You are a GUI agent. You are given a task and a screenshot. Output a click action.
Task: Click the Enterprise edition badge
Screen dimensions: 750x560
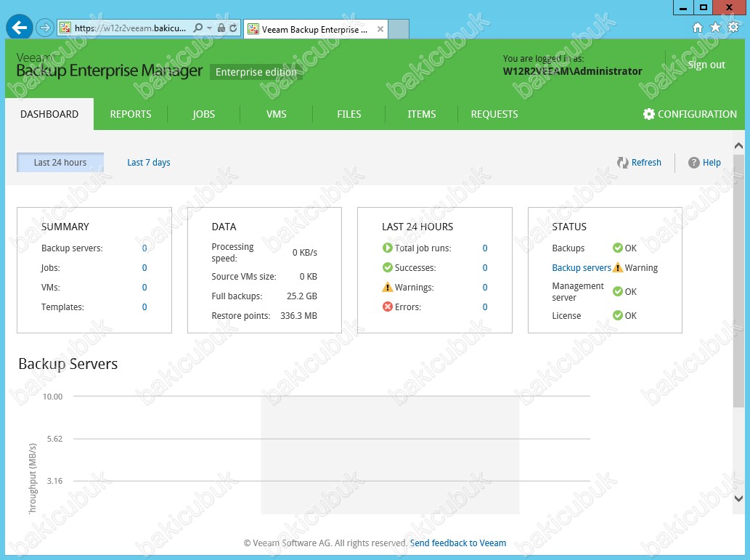click(256, 72)
